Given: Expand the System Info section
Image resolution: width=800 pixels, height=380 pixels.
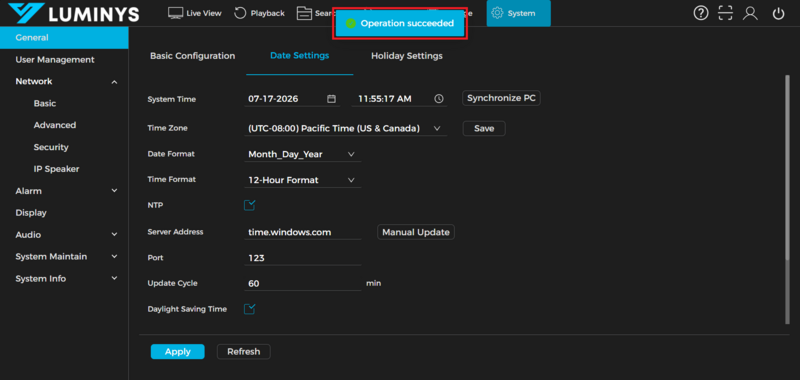Looking at the screenshot, I should [x=114, y=278].
